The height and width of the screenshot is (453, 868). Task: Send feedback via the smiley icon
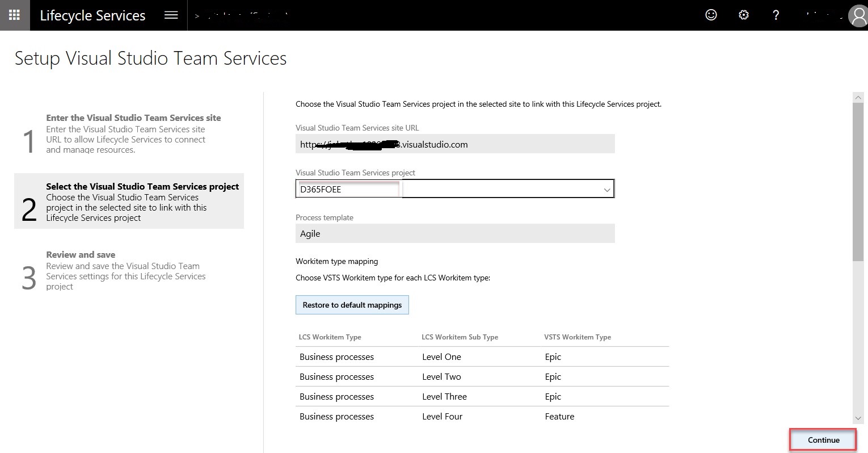711,15
